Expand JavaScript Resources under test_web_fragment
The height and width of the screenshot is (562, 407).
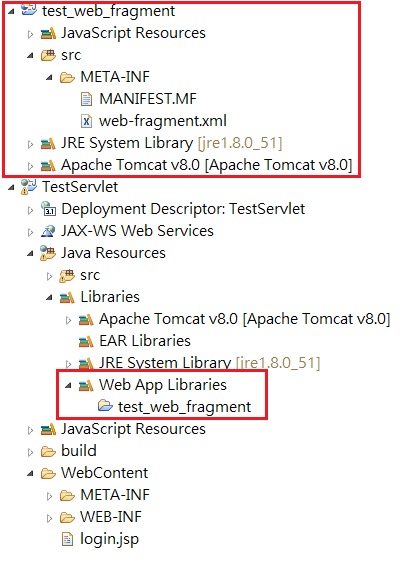coord(30,34)
